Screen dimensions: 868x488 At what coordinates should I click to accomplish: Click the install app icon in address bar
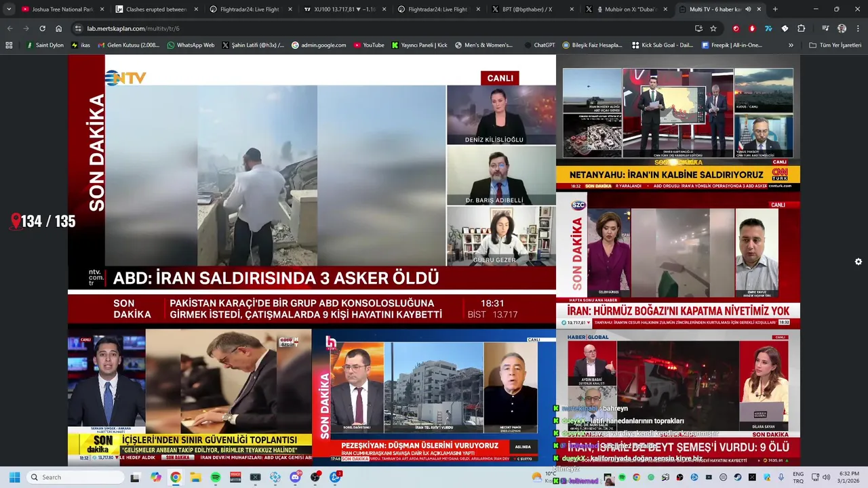pos(698,28)
